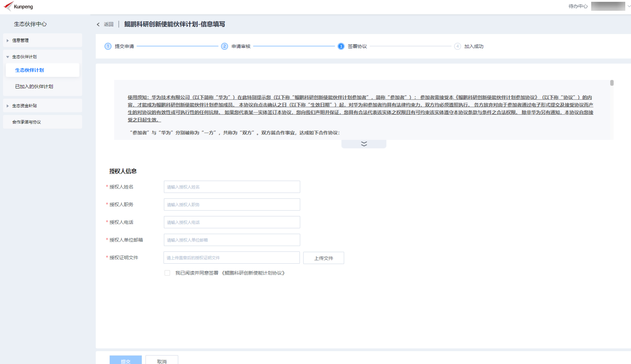The width and height of the screenshot is (631, 364).
Task: Open the user account dropdown arrow
Action: 628,6
